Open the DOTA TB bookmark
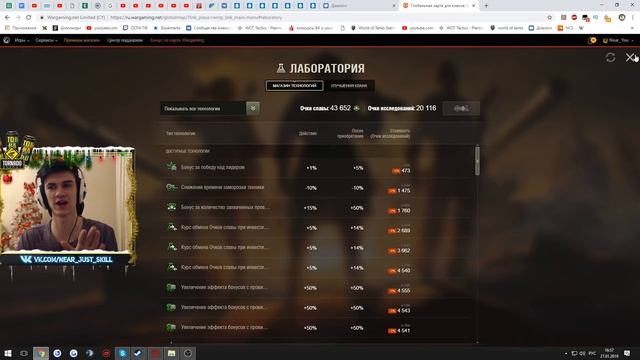640x360 pixels. 135,28
